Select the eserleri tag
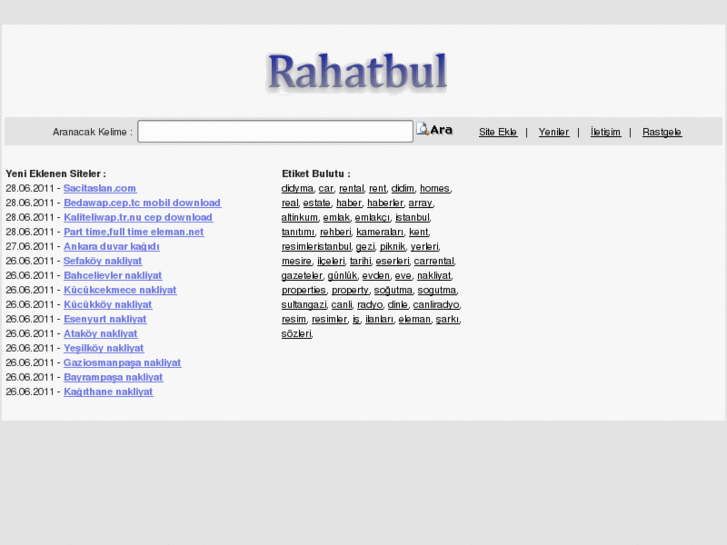This screenshot has height=545, width=727. [x=392, y=261]
